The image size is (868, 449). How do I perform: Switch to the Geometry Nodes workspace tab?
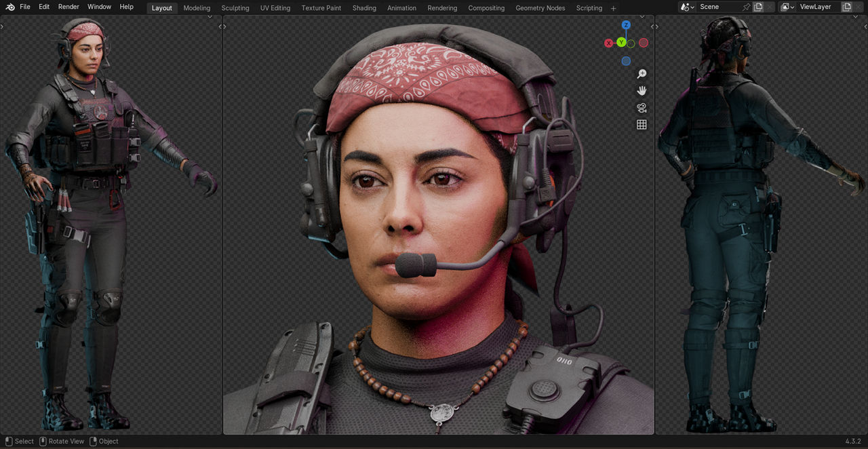click(540, 8)
